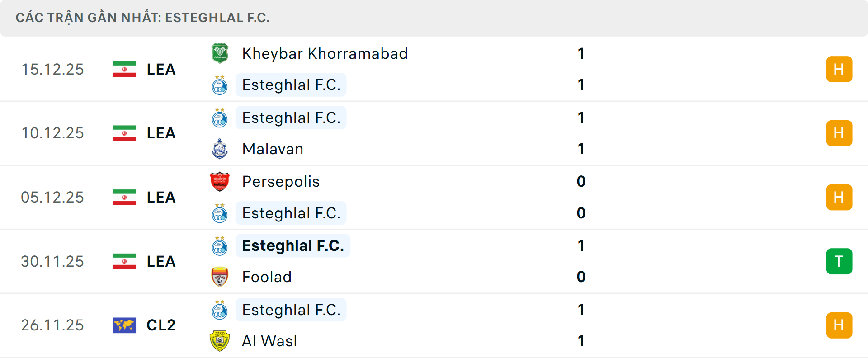This screenshot has width=868, height=358.
Task: Open the Foolad team link
Action: [x=267, y=277]
